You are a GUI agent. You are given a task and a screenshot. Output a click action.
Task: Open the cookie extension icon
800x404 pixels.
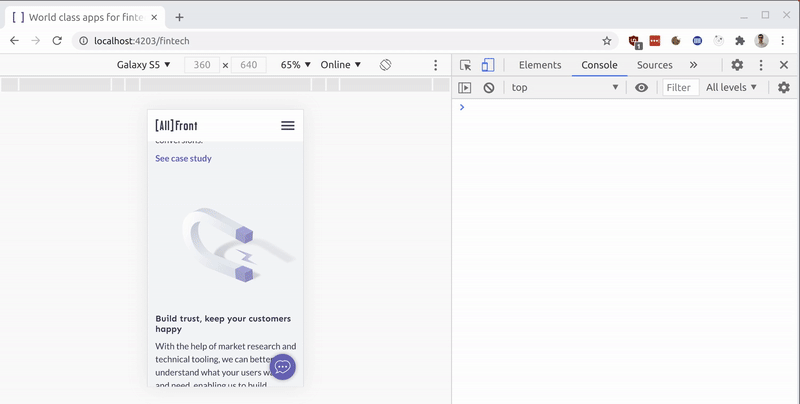(x=676, y=41)
